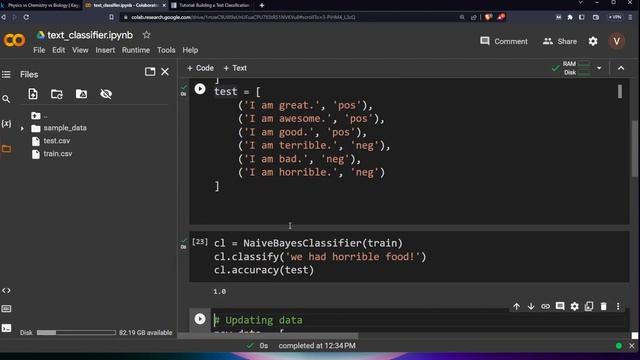This screenshot has height=360, width=640.
Task: Open the account avatar V
Action: pyautogui.click(x=616, y=41)
